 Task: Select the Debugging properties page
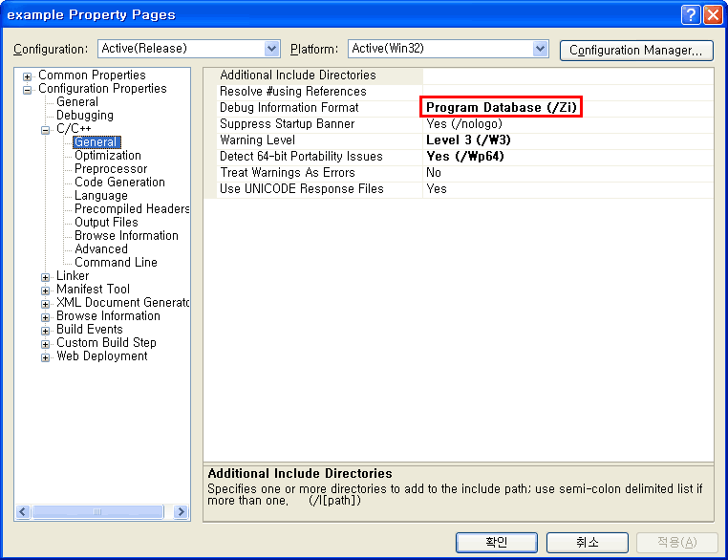click(84, 116)
